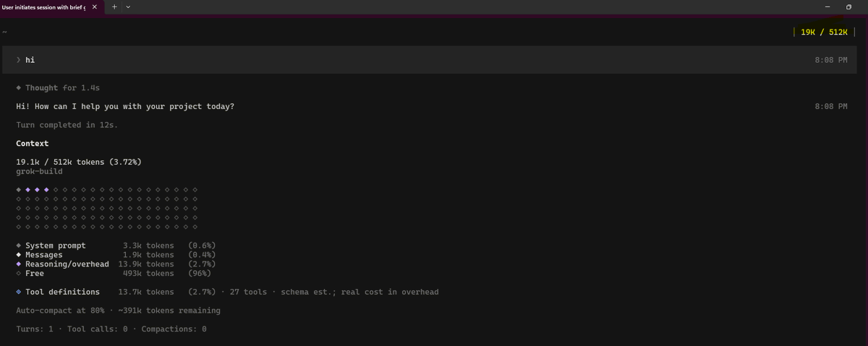
Task: Click the "Reasoning/overhead" label
Action: (x=67, y=264)
